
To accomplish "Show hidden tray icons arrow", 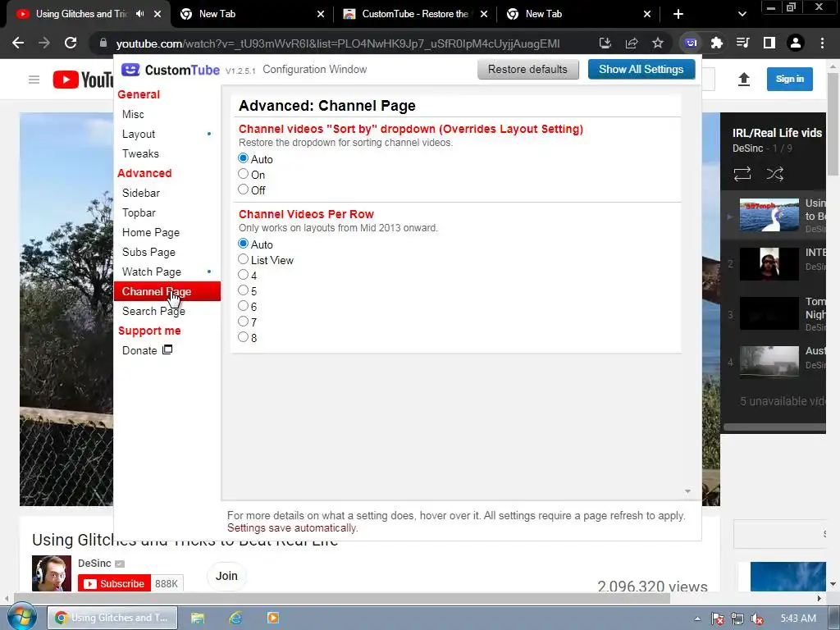I will point(697,619).
